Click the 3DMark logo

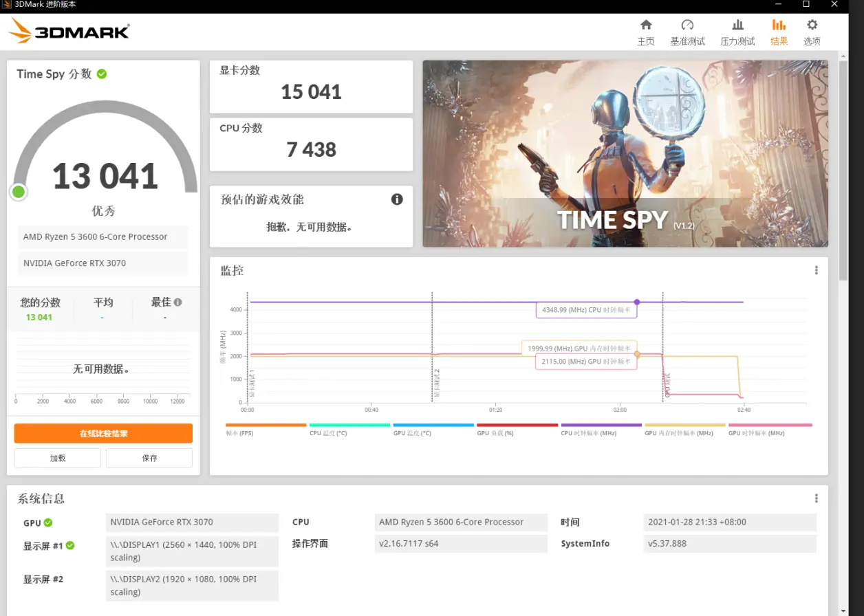point(69,31)
